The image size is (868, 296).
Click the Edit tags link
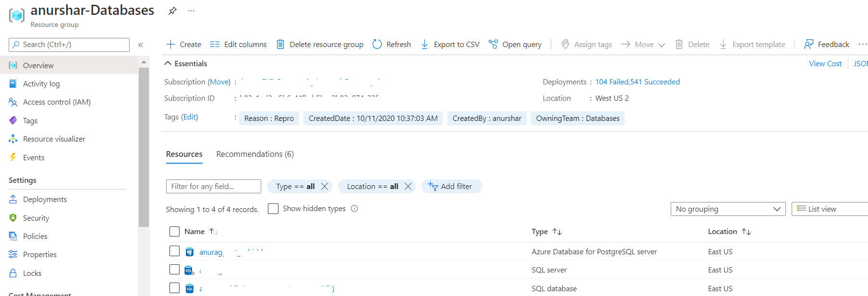coord(190,117)
